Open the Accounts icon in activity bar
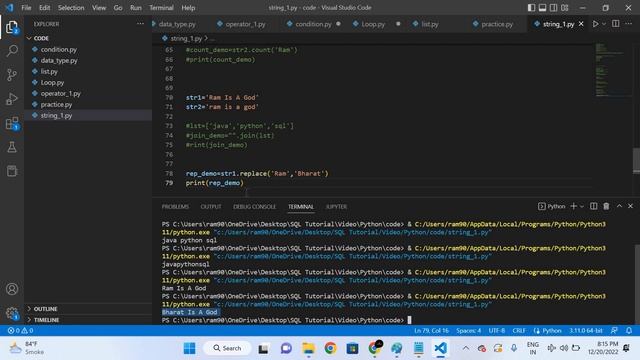The height and width of the screenshot is (360, 640). 12,289
